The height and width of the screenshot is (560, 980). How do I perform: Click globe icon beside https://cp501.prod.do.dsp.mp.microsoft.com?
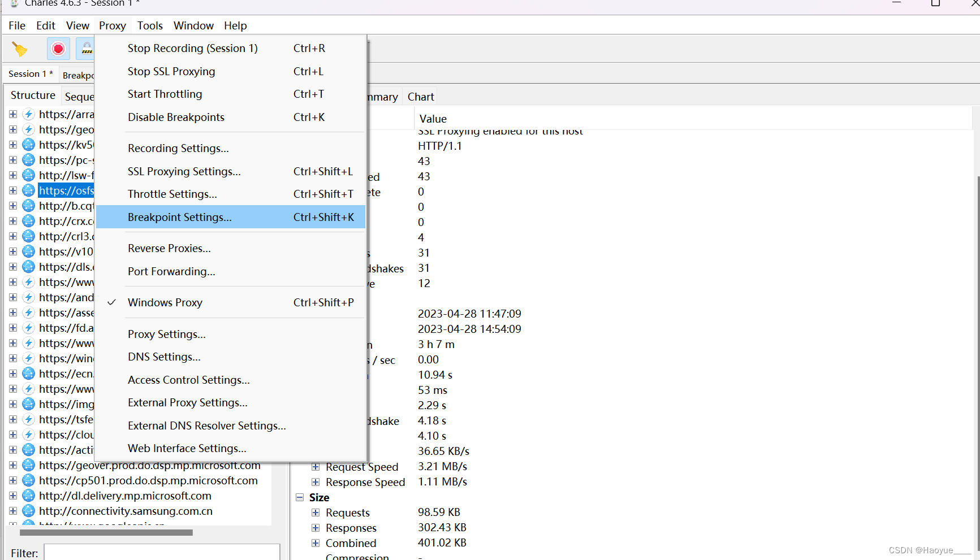click(28, 480)
